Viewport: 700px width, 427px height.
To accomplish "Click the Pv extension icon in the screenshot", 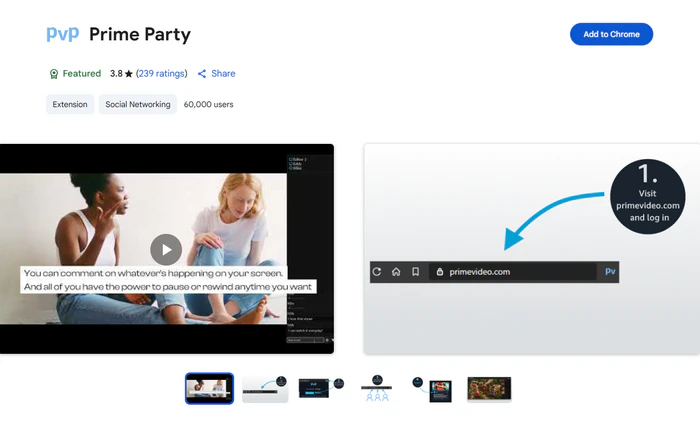I will (610, 271).
